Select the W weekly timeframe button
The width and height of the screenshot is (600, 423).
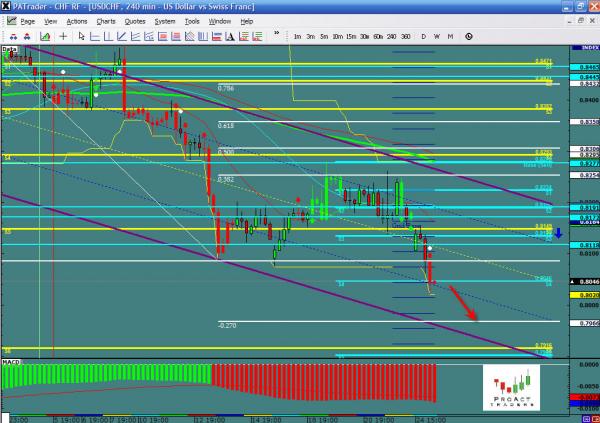coord(437,37)
